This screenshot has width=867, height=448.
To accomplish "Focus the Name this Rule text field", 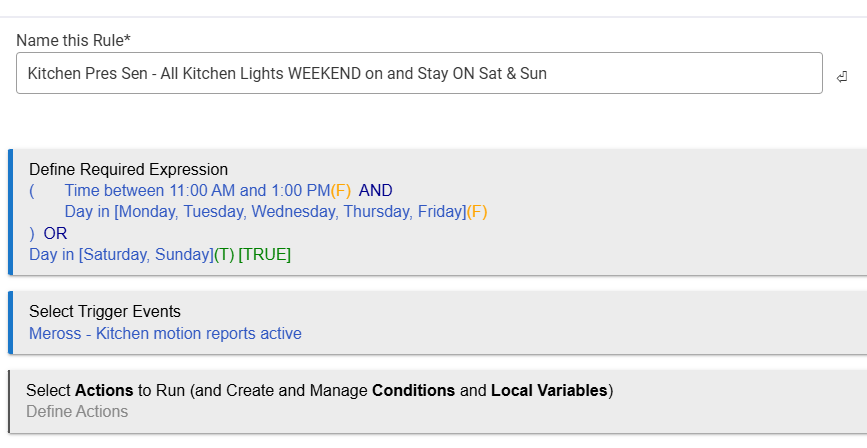I will tap(419, 74).
